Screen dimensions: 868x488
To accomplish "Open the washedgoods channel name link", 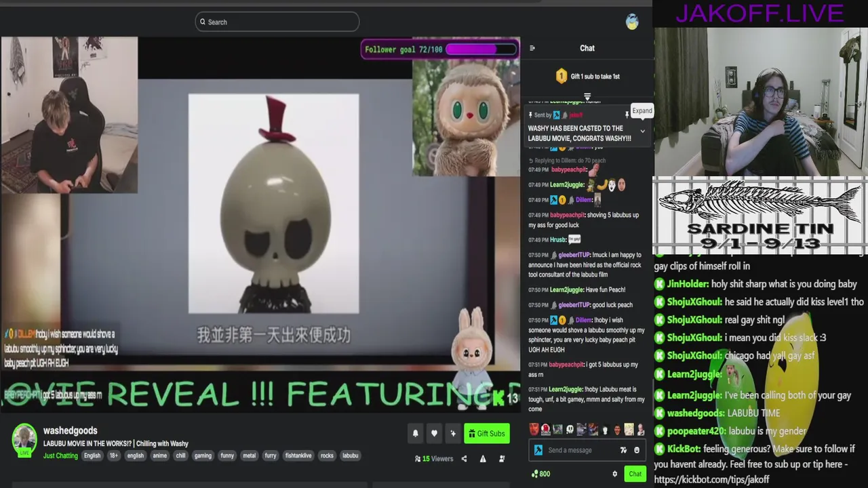I will (x=71, y=430).
